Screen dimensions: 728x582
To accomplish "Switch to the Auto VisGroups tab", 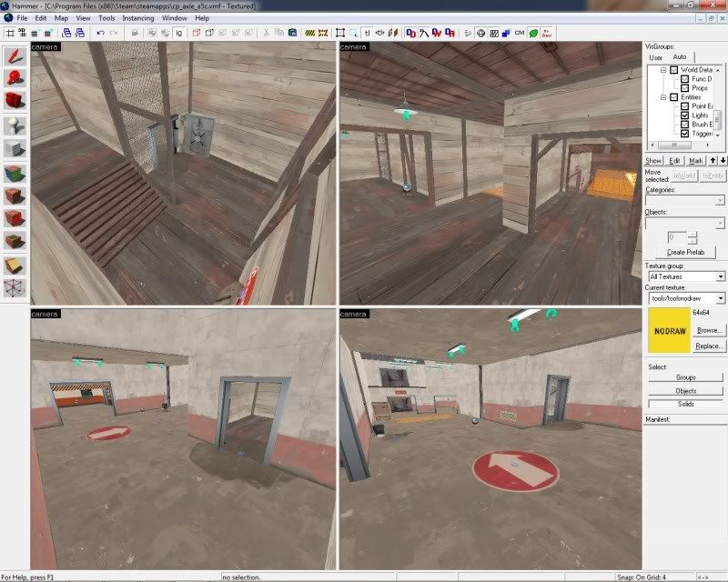I will click(x=680, y=56).
